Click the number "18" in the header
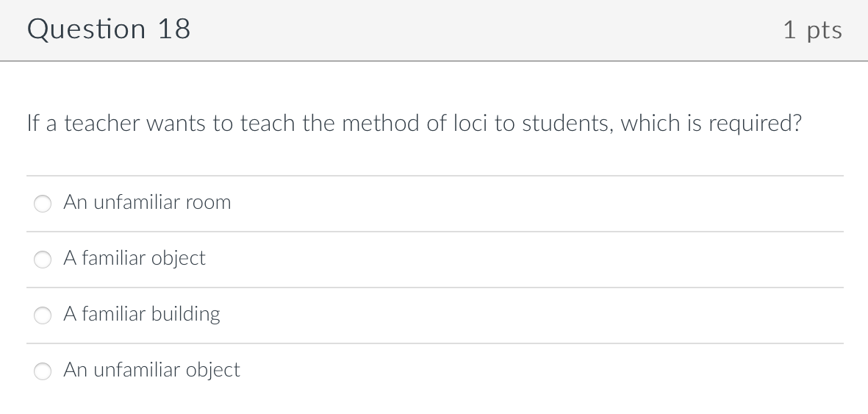 point(173,29)
